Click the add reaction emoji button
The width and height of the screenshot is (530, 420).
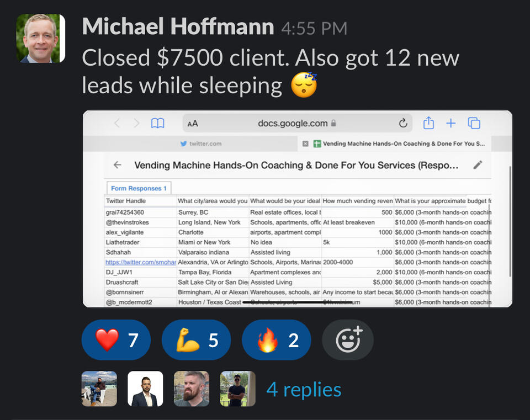point(347,340)
